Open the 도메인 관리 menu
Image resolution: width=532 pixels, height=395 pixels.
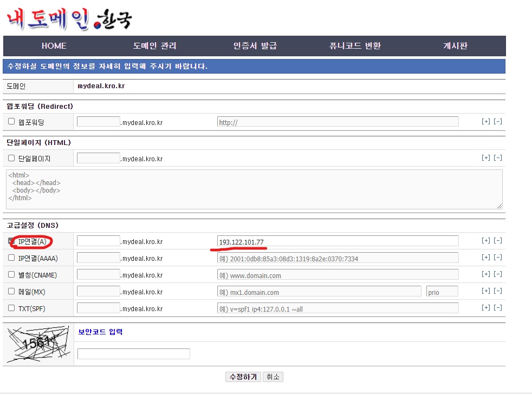154,46
